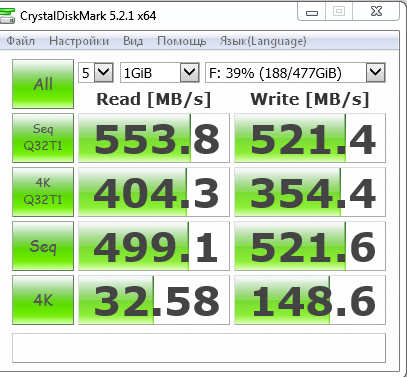Image resolution: width=407 pixels, height=377 pixels.
Task: Start the 4K Q32T1 test
Action: 43,192
